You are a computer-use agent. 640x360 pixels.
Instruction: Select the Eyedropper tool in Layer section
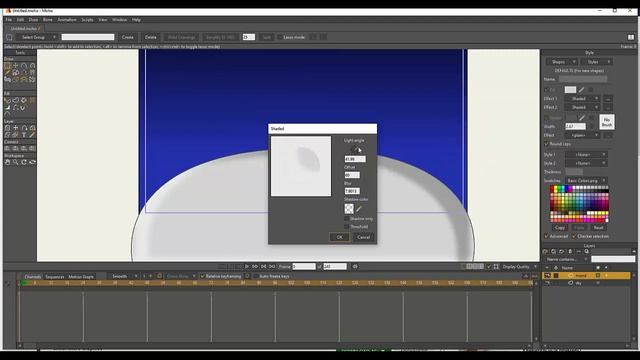(x=32, y=135)
